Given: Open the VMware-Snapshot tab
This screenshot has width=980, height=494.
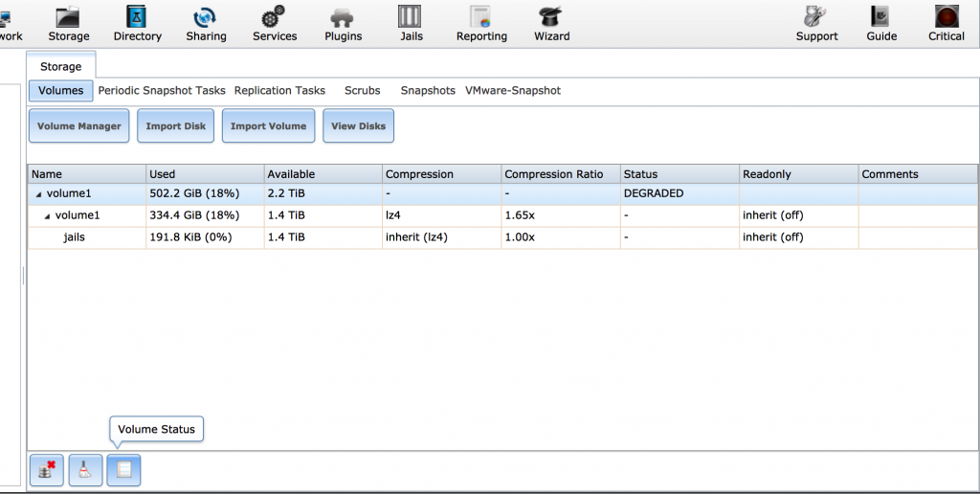Looking at the screenshot, I should 513,91.
